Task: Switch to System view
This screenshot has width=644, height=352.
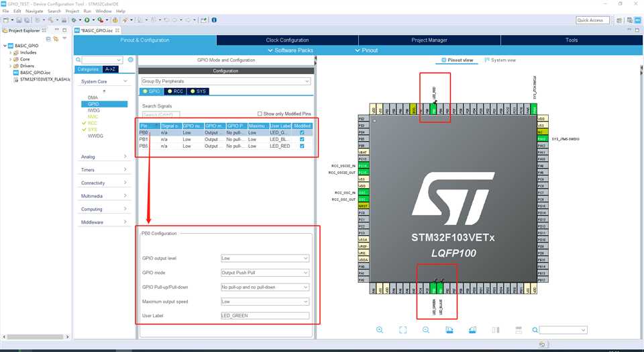Action: 500,60
